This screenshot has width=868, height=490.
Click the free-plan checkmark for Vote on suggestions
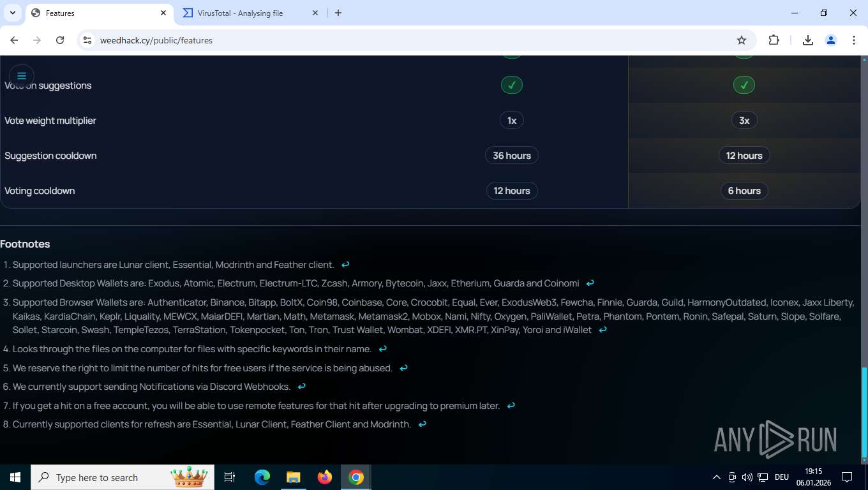(512, 85)
